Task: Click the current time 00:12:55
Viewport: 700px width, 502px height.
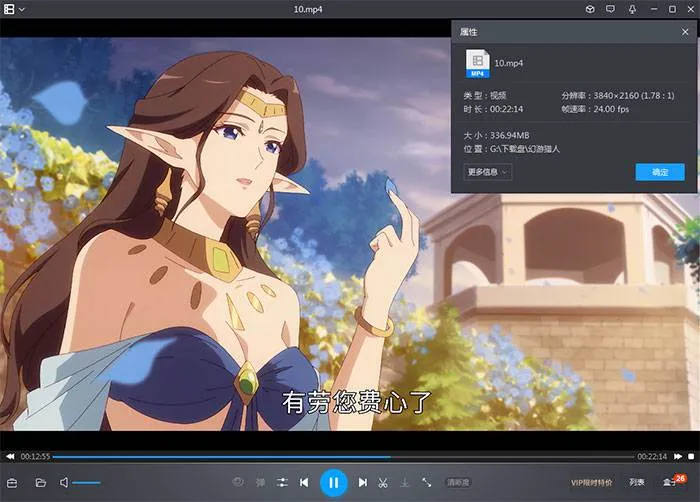Action: point(35,456)
